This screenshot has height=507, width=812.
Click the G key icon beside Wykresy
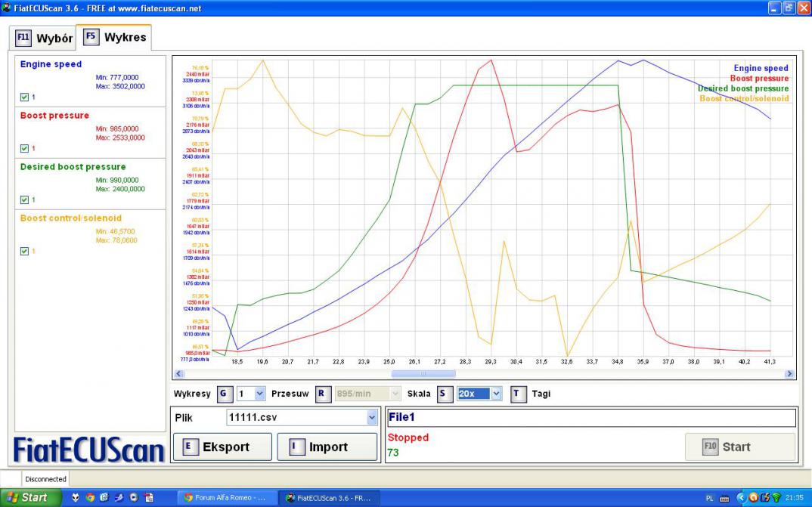pos(225,394)
